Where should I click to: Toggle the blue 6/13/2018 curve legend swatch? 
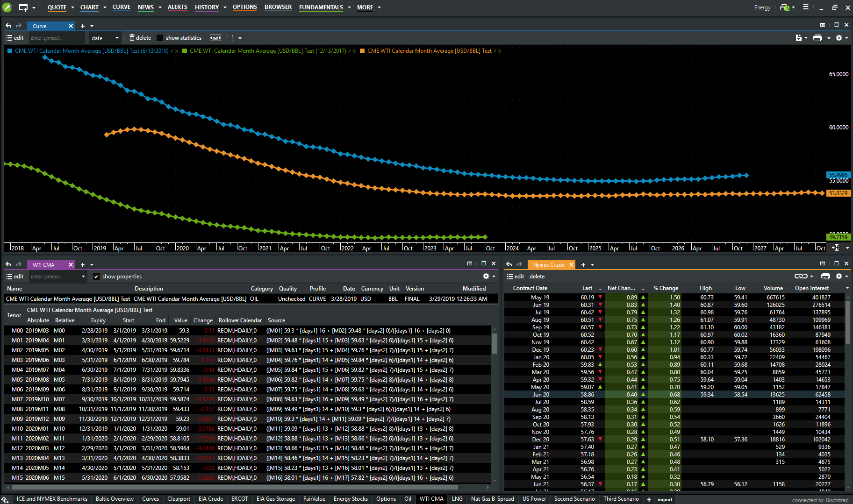point(9,51)
